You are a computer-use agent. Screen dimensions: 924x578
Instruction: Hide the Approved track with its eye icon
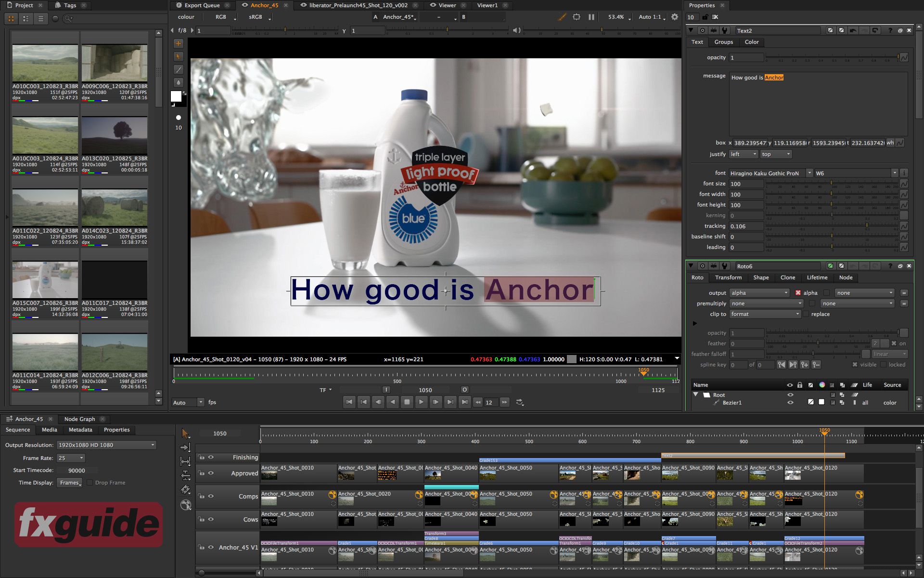click(211, 473)
